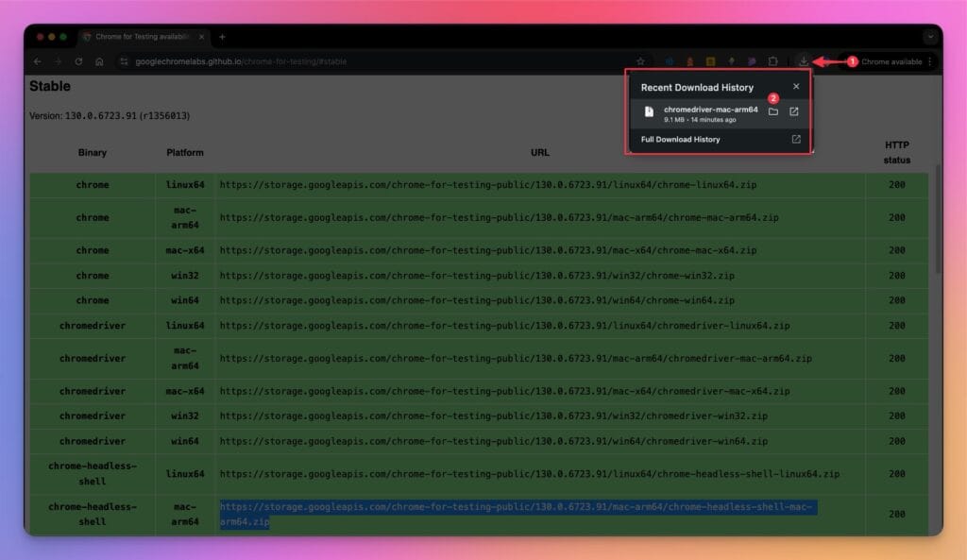Screen dimensions: 967x560
Task: Click the chromedriver win64 zip URL
Action: point(493,442)
